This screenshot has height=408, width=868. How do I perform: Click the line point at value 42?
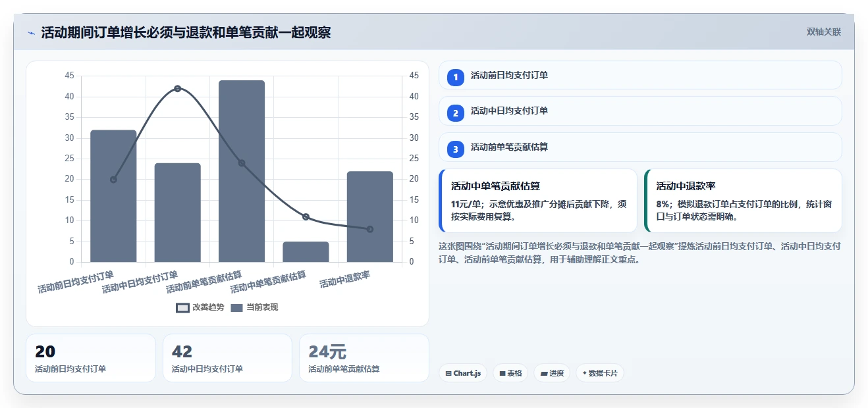[x=178, y=88]
